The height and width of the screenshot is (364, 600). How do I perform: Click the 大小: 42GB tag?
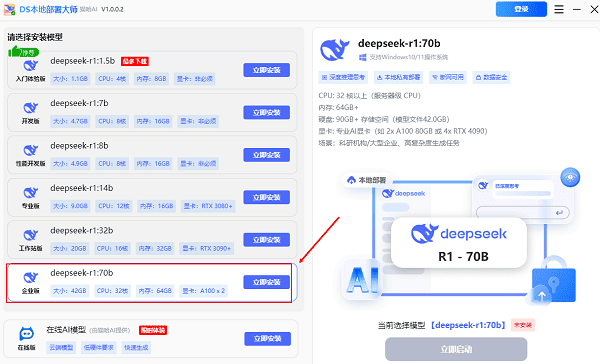pyautogui.click(x=69, y=291)
